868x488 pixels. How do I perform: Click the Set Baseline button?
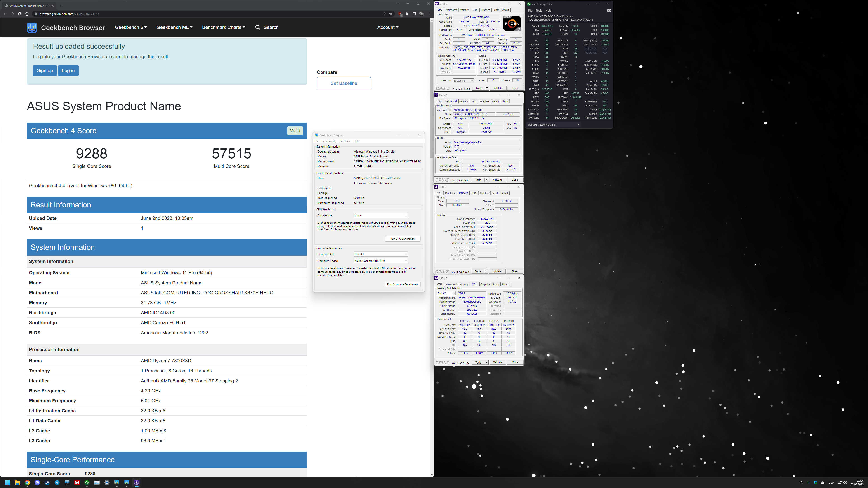344,83
